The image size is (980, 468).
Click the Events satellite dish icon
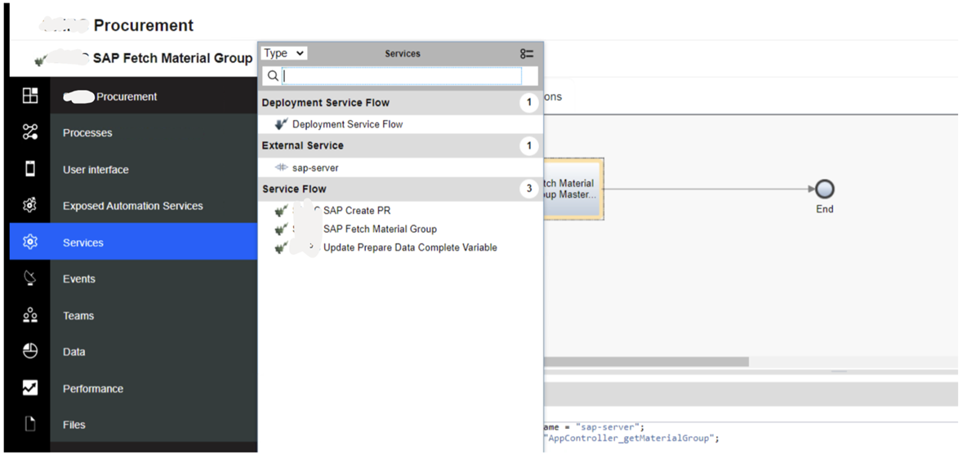click(30, 279)
